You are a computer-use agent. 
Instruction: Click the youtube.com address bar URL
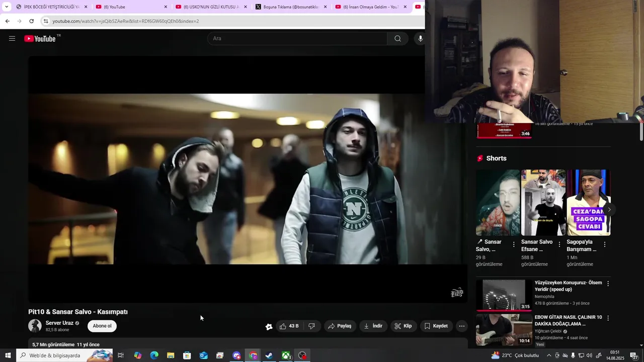coord(126,21)
